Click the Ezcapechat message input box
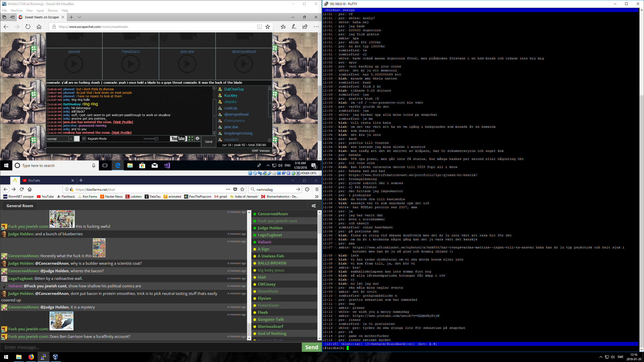Image resolution: width=644 pixels, height=362 pixels. click(x=123, y=145)
